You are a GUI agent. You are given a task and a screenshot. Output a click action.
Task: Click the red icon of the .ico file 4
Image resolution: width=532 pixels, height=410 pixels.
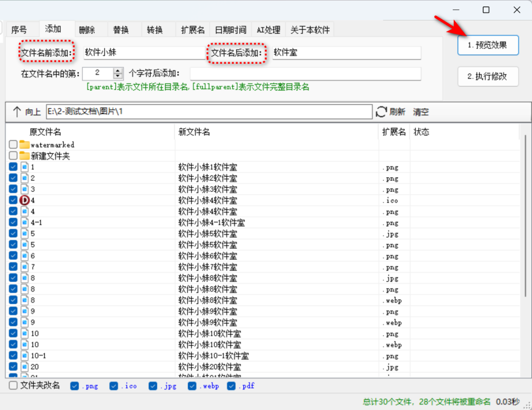[25, 200]
